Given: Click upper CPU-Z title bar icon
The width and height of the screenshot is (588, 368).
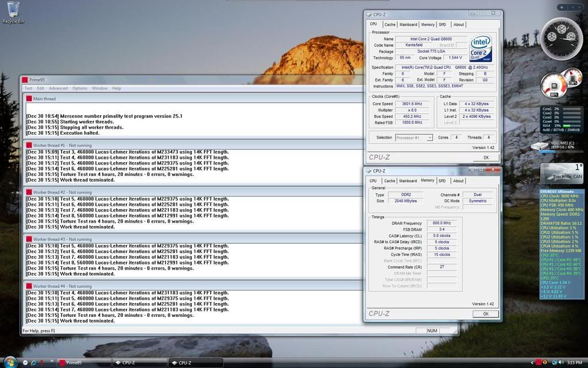Looking at the screenshot, I should click(369, 14).
